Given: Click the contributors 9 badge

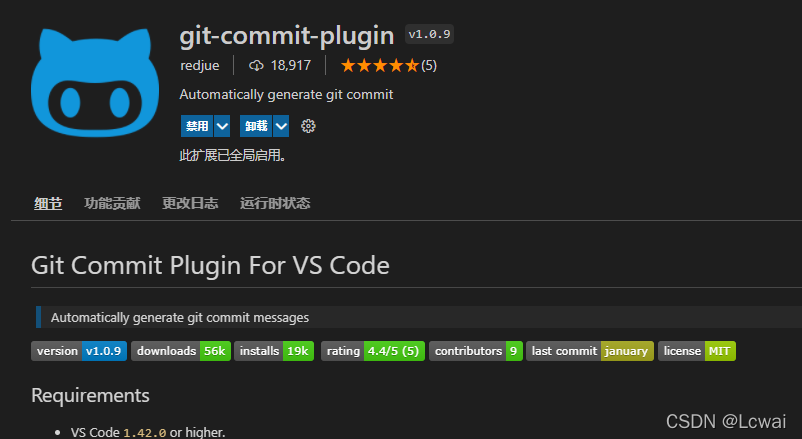Looking at the screenshot, I should coord(476,351).
